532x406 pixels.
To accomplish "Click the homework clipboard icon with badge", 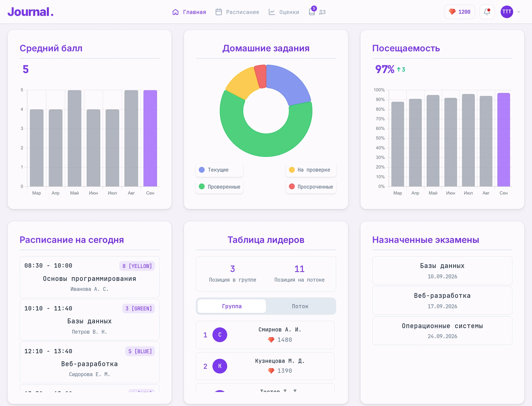I will 312,12.
